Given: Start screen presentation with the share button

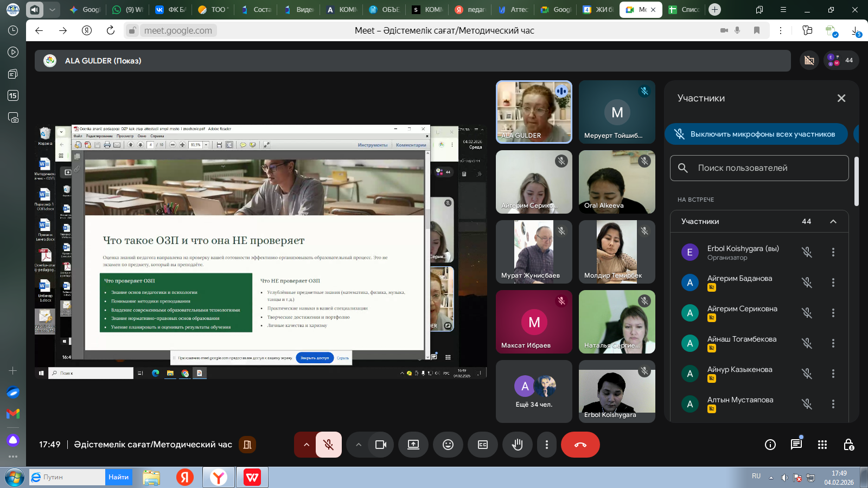Looking at the screenshot, I should tap(413, 445).
